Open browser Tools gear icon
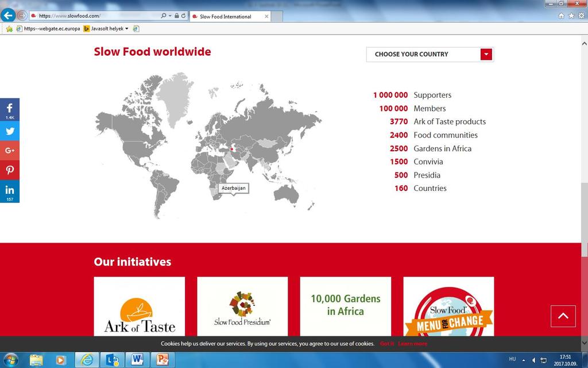Image resolution: width=588 pixels, height=368 pixels. pos(581,16)
